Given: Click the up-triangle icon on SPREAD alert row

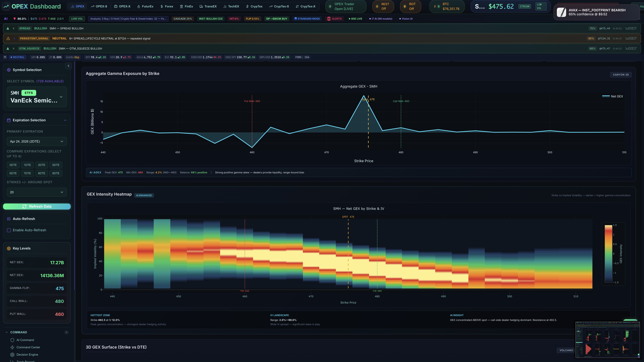Looking at the screenshot, I should point(8,29).
